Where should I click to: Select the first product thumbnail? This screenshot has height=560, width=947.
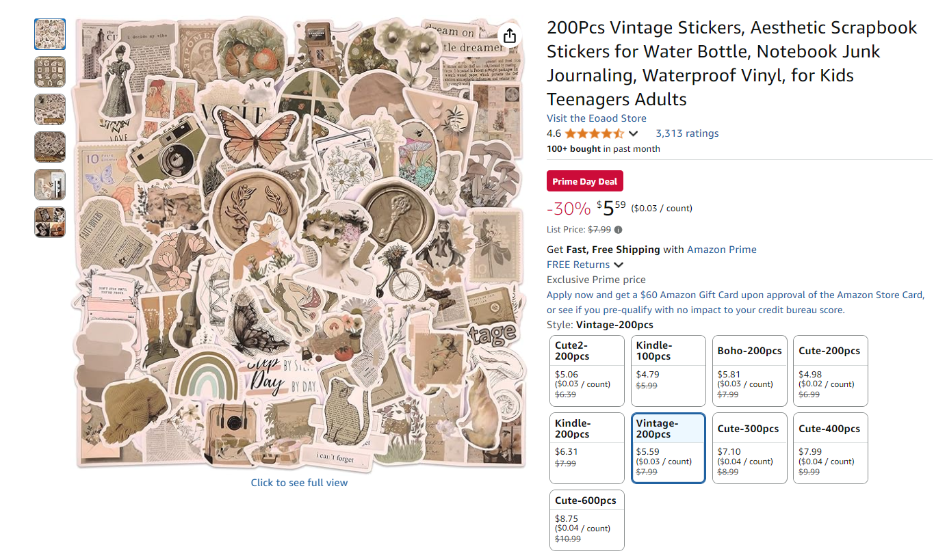tap(50, 34)
